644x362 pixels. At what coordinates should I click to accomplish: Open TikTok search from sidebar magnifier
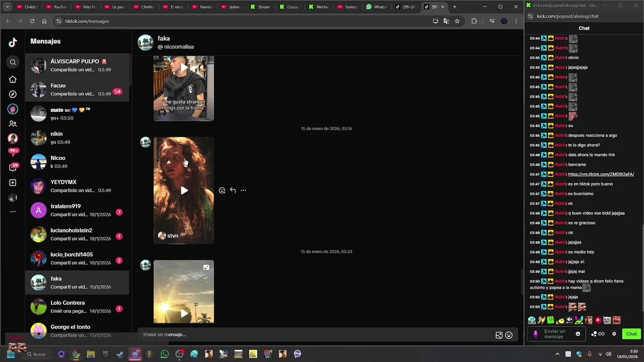13,62
